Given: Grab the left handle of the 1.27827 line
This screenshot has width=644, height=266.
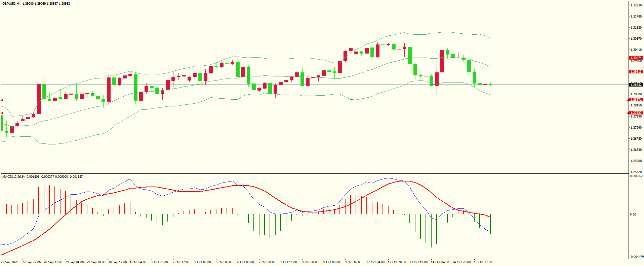Looking at the screenshot, I should point(2,113).
